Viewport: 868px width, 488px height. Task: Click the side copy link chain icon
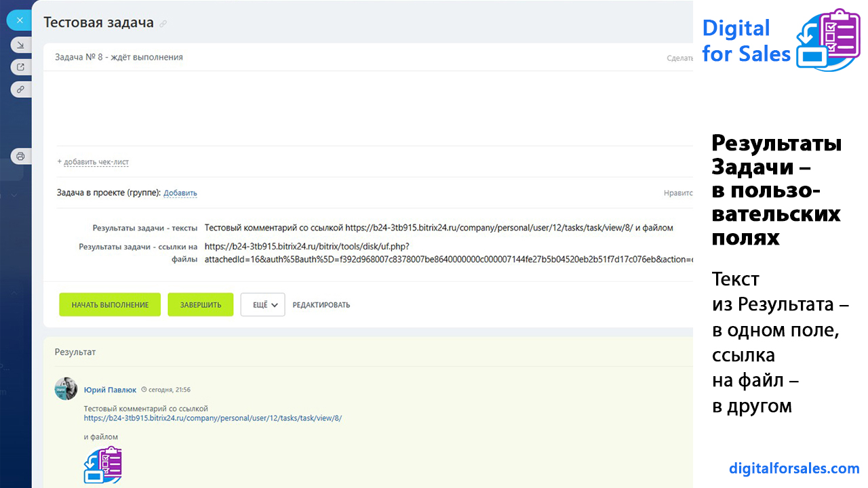pyautogui.click(x=20, y=89)
